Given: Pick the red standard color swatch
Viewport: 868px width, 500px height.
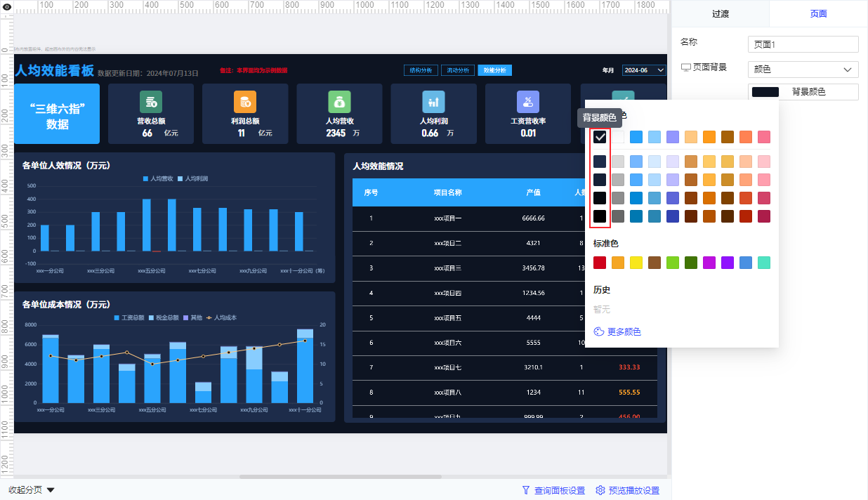Looking at the screenshot, I should pyautogui.click(x=600, y=263).
